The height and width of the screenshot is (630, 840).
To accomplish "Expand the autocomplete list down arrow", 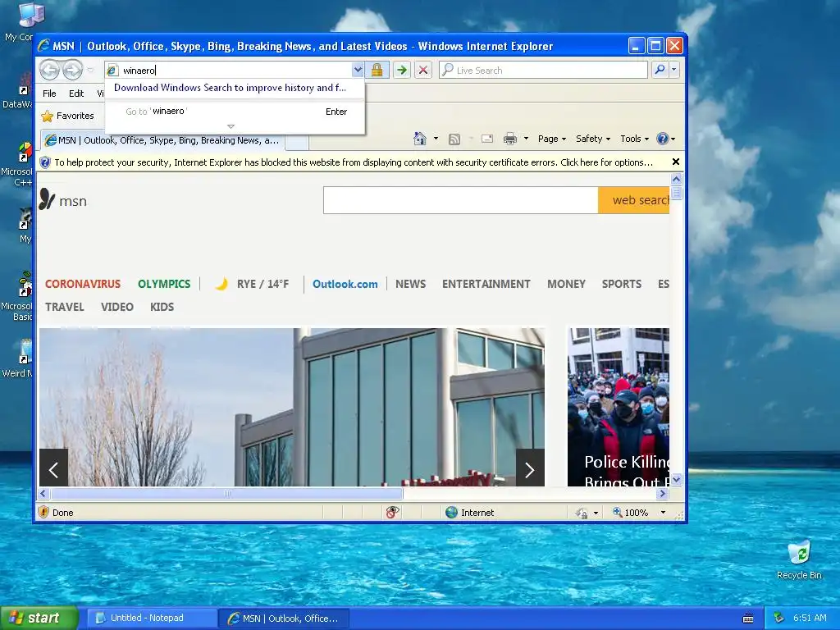I will point(231,126).
